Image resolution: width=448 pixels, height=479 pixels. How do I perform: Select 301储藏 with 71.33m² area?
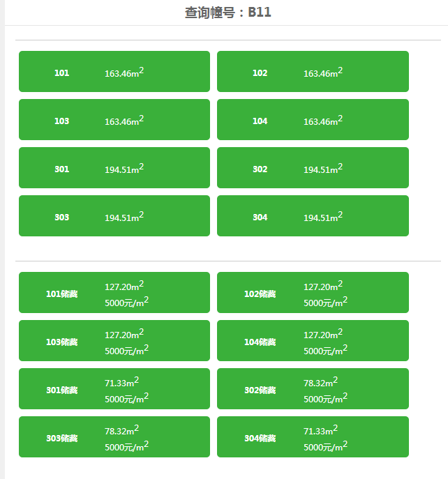pos(114,388)
